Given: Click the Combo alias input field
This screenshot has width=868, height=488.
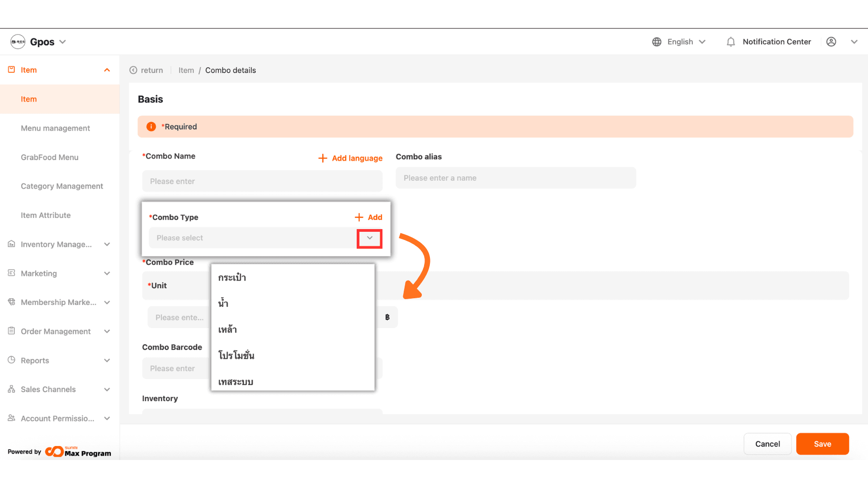Looking at the screenshot, I should coord(515,178).
